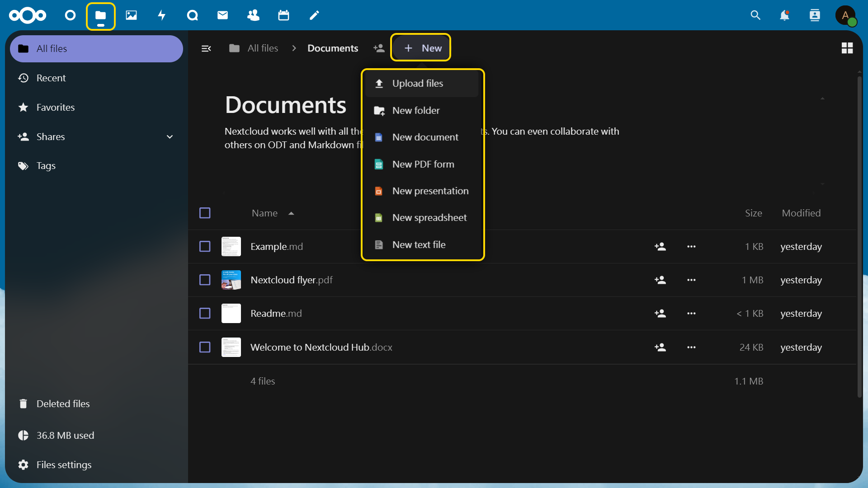Sort by Size column header
This screenshot has height=488, width=868.
point(754,213)
